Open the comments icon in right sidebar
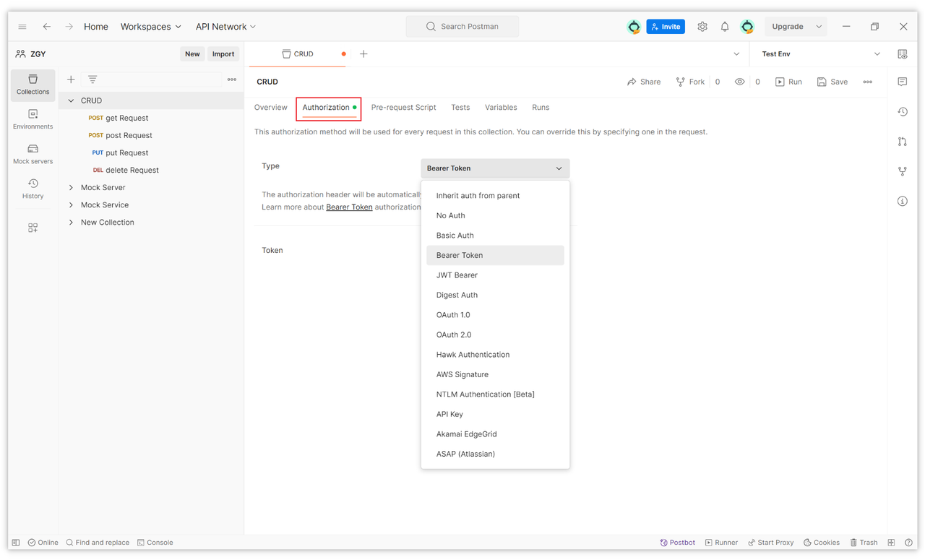 tap(903, 82)
